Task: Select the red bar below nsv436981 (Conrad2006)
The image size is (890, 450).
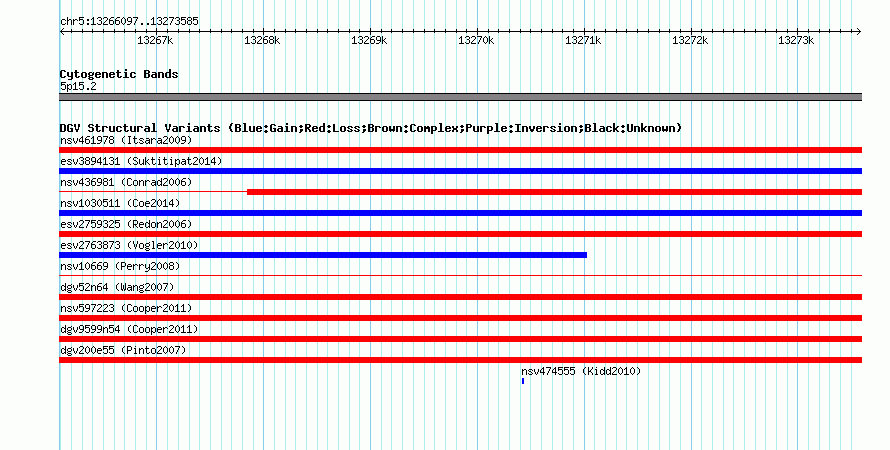Action: tap(555, 192)
